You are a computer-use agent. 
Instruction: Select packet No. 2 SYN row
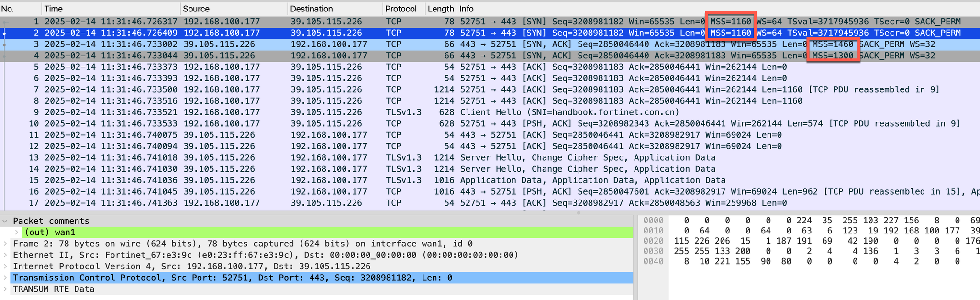pyautogui.click(x=490, y=33)
